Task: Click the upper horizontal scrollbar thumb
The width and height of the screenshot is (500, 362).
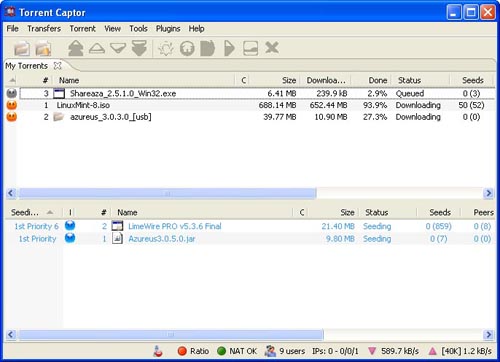Action: click(x=167, y=193)
